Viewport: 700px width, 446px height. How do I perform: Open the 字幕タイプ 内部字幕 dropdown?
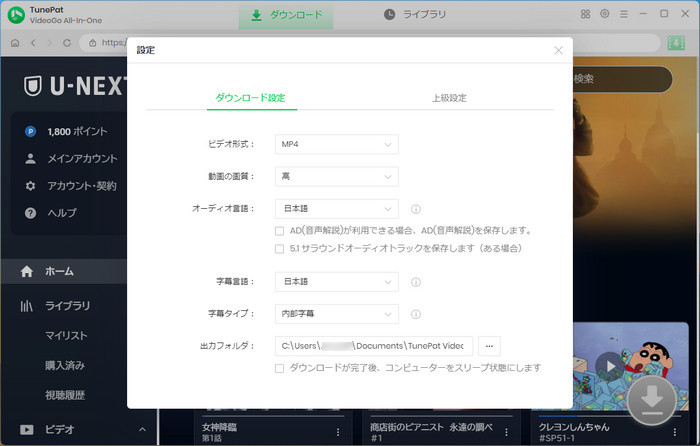pyautogui.click(x=337, y=314)
